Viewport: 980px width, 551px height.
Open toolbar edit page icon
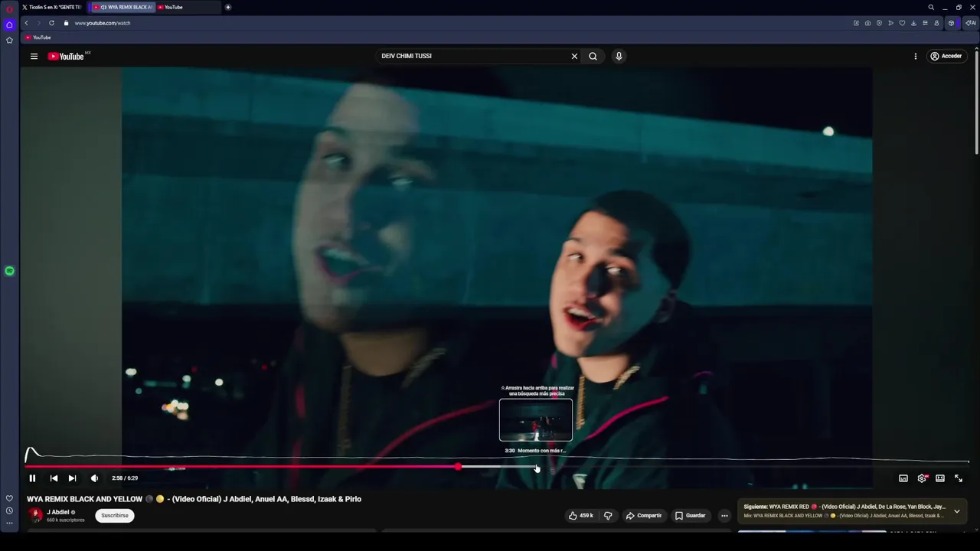(x=856, y=23)
